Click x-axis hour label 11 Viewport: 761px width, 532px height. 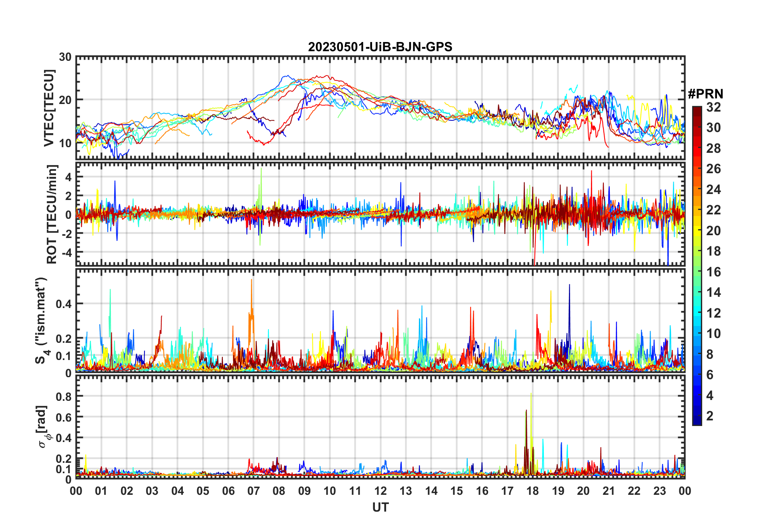pyautogui.click(x=355, y=491)
